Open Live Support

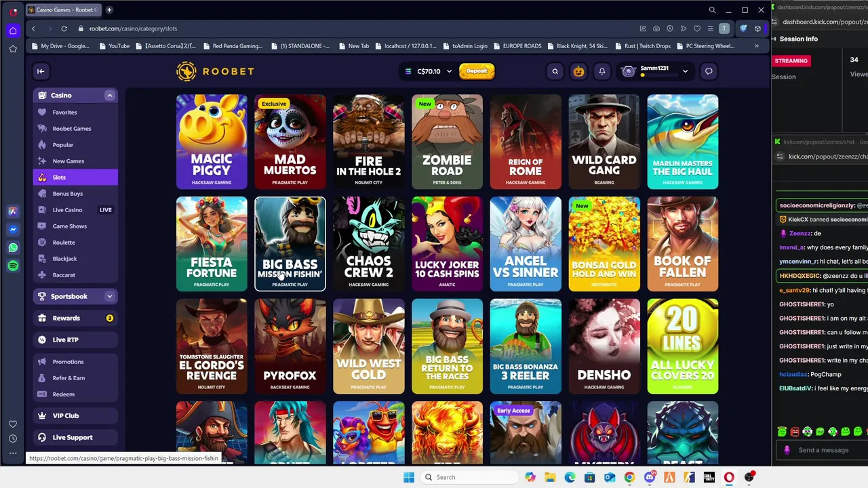[75, 437]
